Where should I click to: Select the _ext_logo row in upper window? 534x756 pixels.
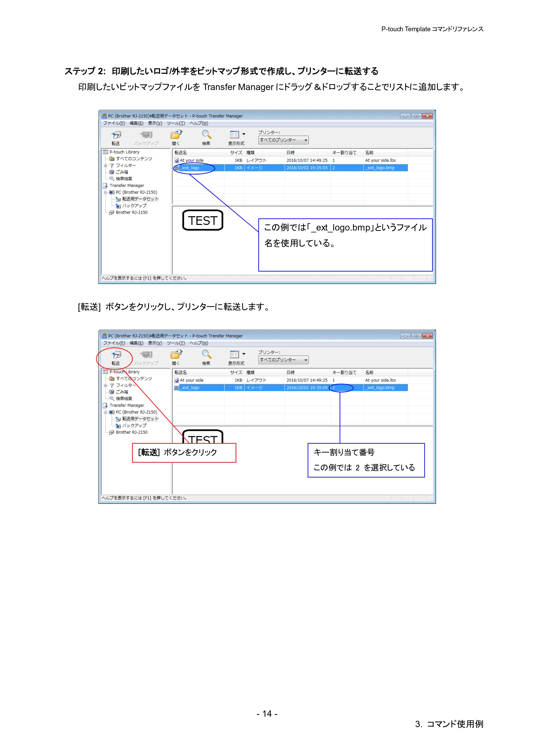click(290, 168)
